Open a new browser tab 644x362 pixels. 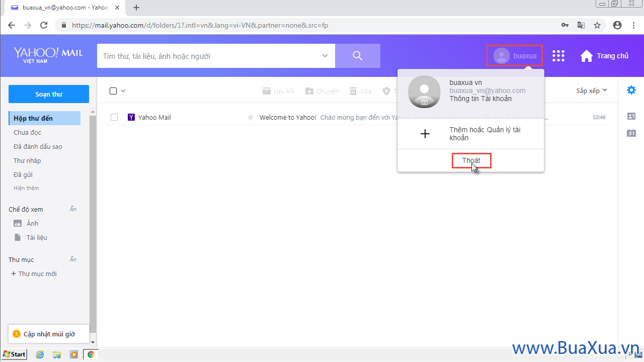click(x=136, y=8)
